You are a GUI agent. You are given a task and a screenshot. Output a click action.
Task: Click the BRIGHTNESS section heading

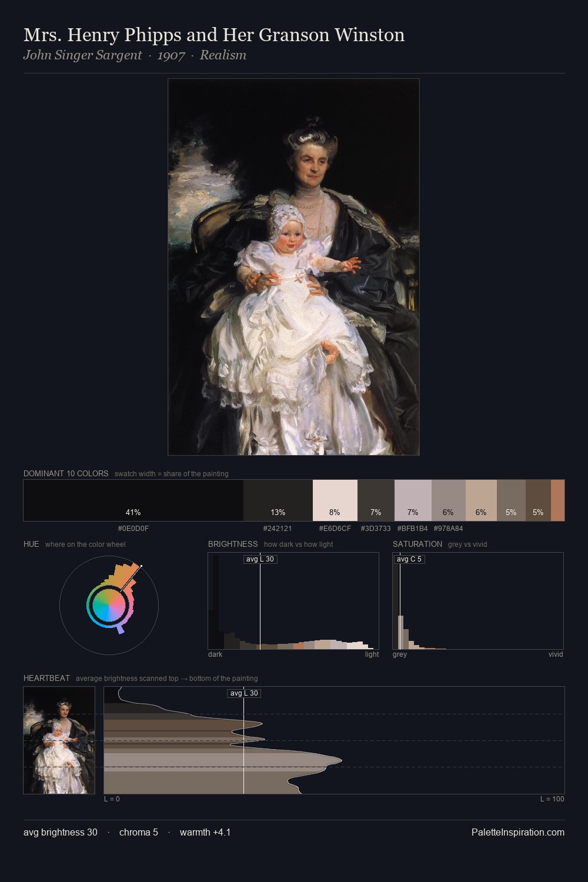click(233, 544)
